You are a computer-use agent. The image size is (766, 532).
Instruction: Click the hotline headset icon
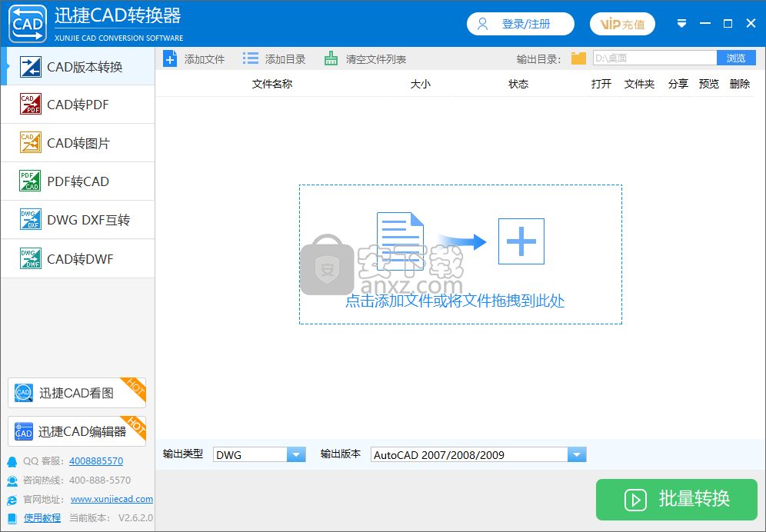point(12,480)
